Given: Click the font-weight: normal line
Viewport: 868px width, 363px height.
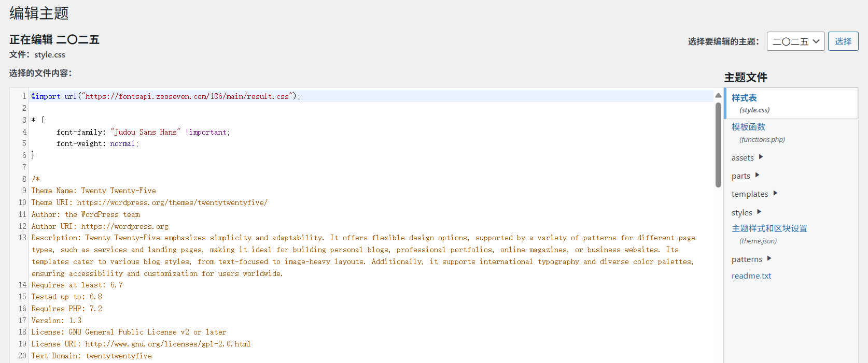Looking at the screenshot, I should click(97, 144).
